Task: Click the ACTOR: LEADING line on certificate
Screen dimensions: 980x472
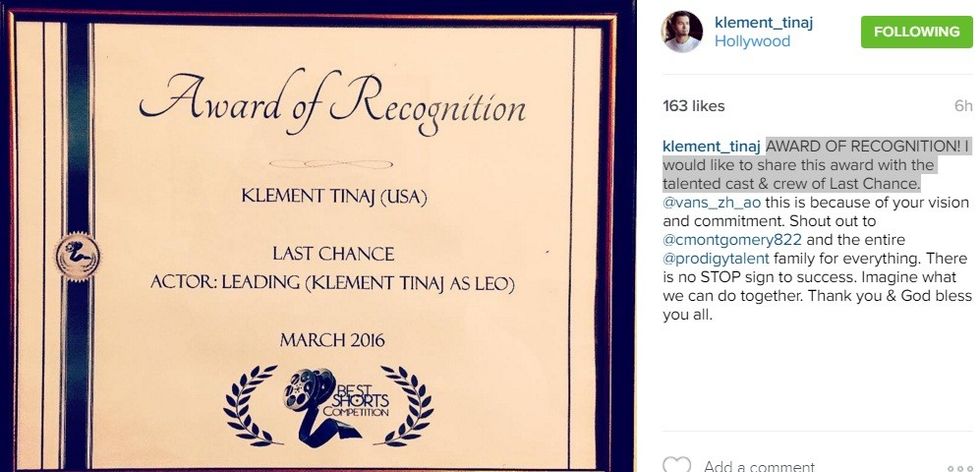Action: point(333,283)
